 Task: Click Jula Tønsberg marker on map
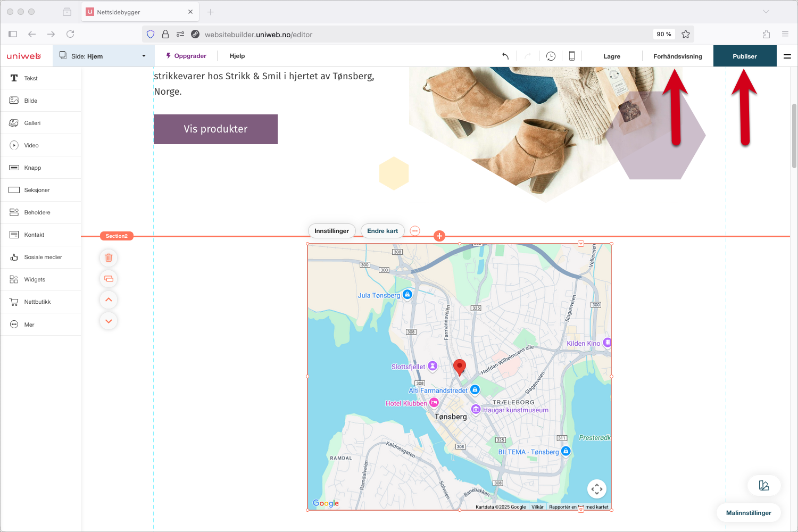(x=408, y=294)
